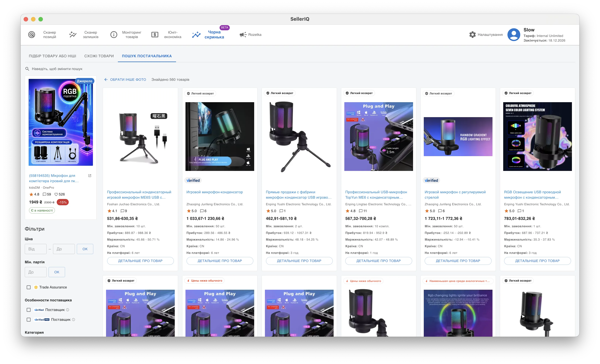Focus the Мін. партія До input field
The image size is (600, 364).
coord(35,272)
